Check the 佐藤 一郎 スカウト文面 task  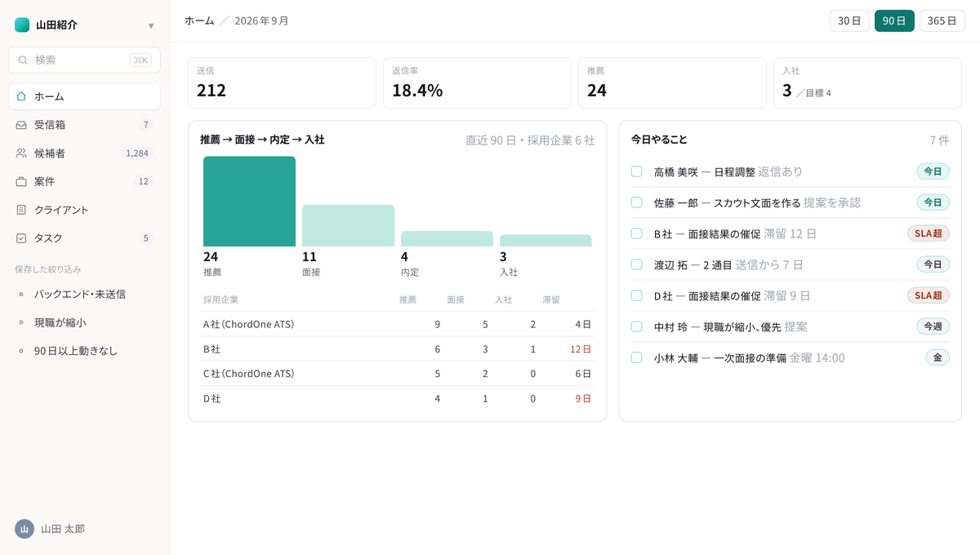637,202
